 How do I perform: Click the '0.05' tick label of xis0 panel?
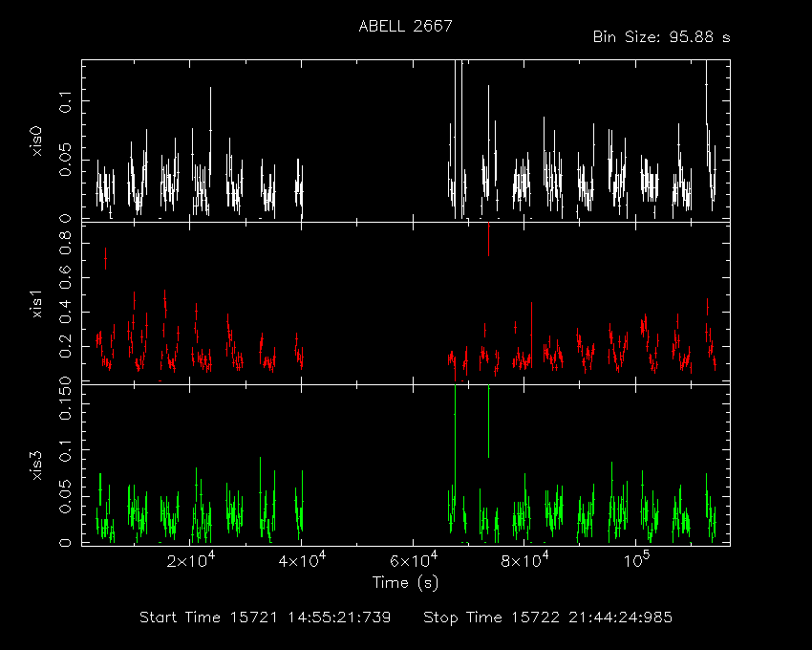click(x=65, y=161)
